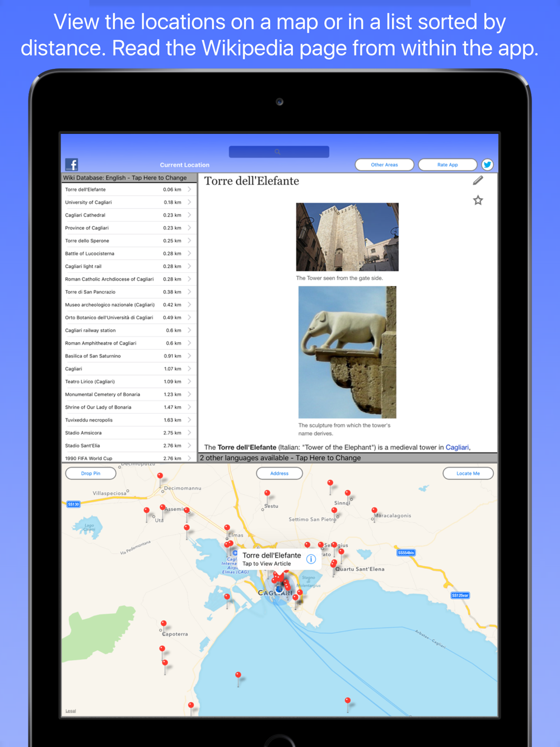This screenshot has height=747, width=560.
Task: Tap the Rate App button
Action: click(447, 165)
